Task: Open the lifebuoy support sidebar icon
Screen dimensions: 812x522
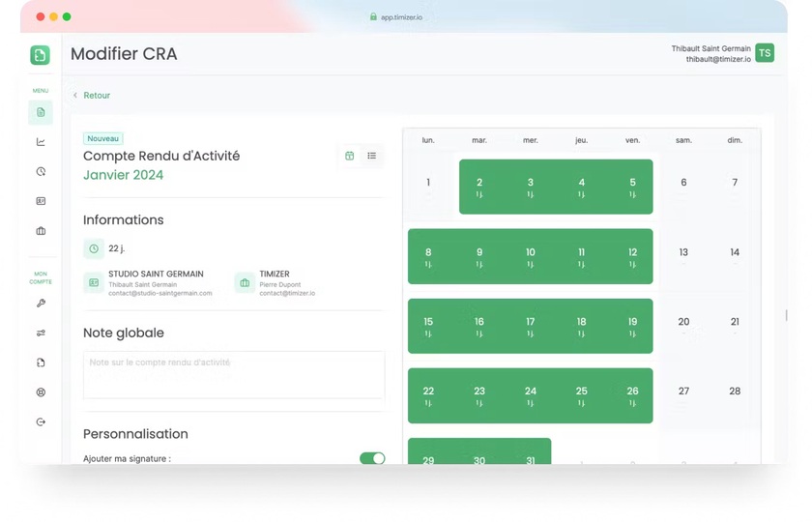Action: pyautogui.click(x=41, y=392)
